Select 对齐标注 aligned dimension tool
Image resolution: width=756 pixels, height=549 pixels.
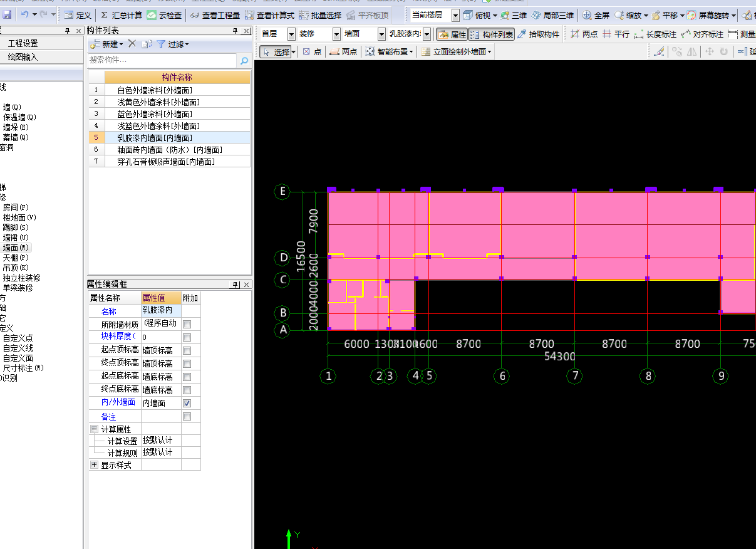coord(702,34)
